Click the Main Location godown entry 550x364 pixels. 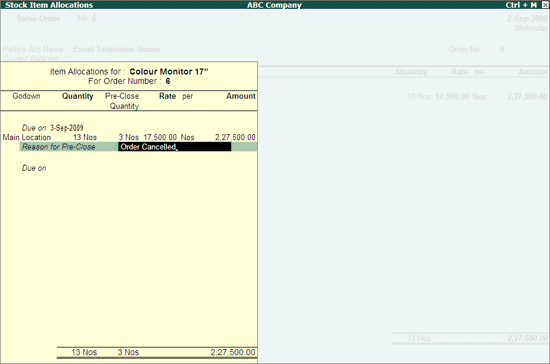27,137
